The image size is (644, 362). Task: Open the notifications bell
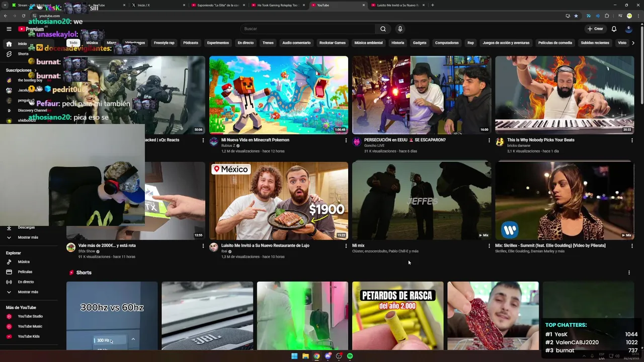tap(614, 29)
